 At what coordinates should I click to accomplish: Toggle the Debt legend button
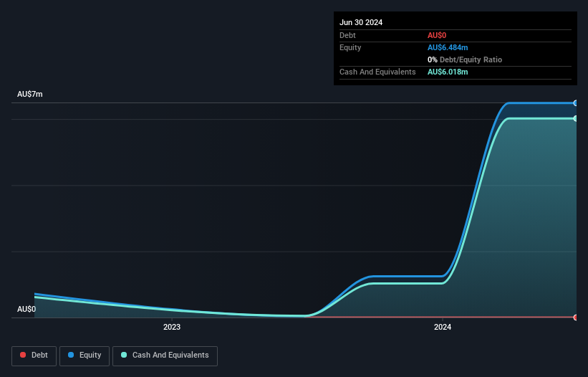pyautogui.click(x=34, y=355)
